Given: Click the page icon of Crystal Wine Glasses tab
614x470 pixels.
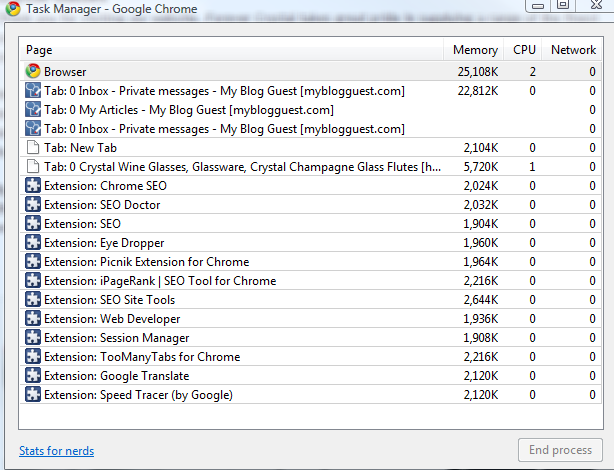Looking at the screenshot, I should [33, 166].
